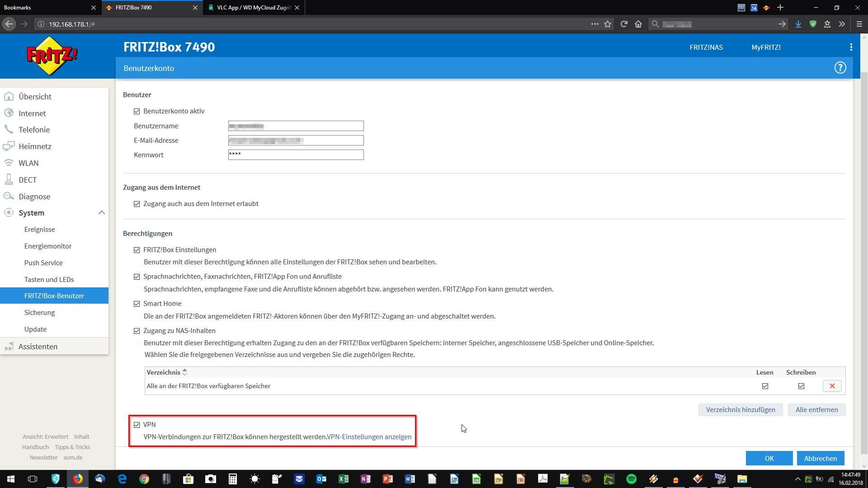This screenshot has width=868, height=488.
Task: Click the FRITZ! logo
Action: pos(52,56)
